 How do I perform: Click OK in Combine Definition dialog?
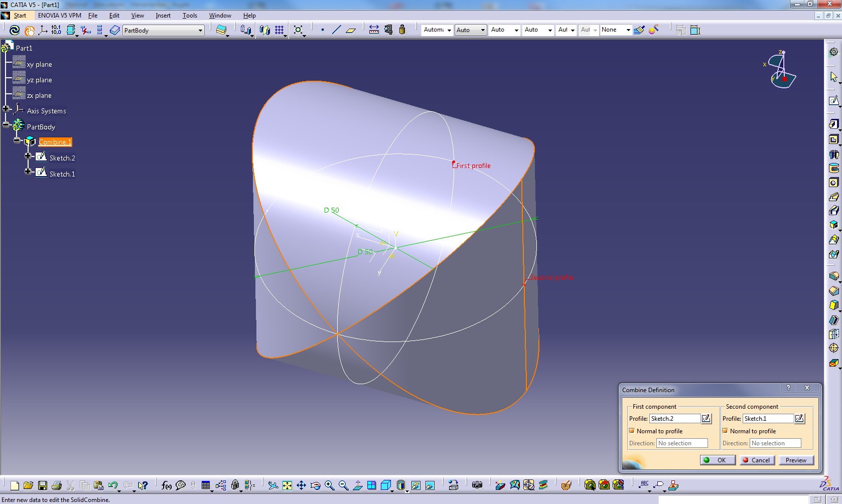718,460
